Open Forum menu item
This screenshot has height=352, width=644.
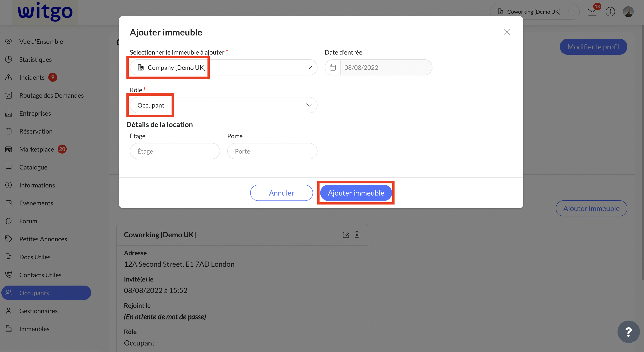[46, 221]
